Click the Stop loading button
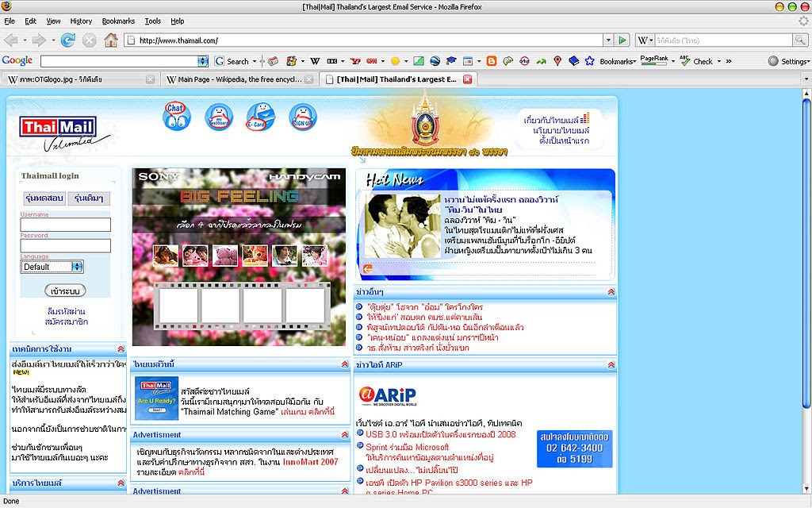Image resolution: width=812 pixels, height=508 pixels. [x=89, y=40]
